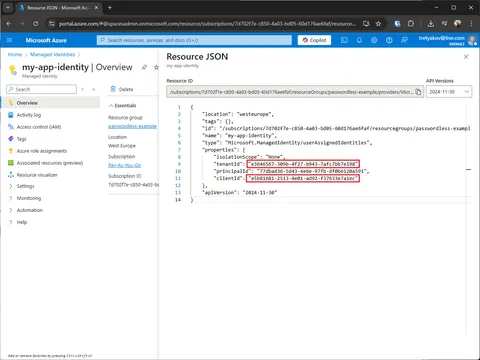Open portal settings gear icon
Viewport: 480px width, 360px height.
click(374, 40)
